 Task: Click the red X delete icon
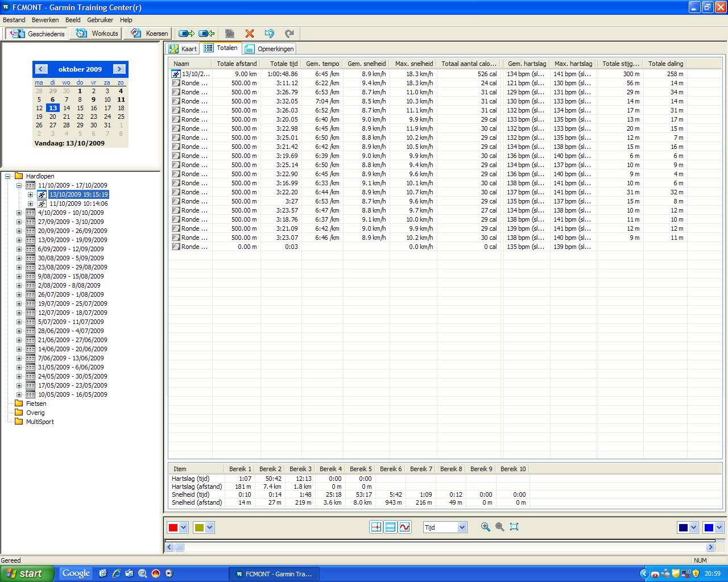click(250, 34)
